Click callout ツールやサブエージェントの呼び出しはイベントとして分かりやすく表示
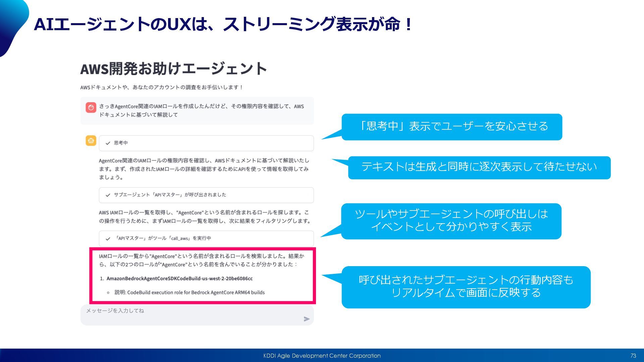 (451, 221)
